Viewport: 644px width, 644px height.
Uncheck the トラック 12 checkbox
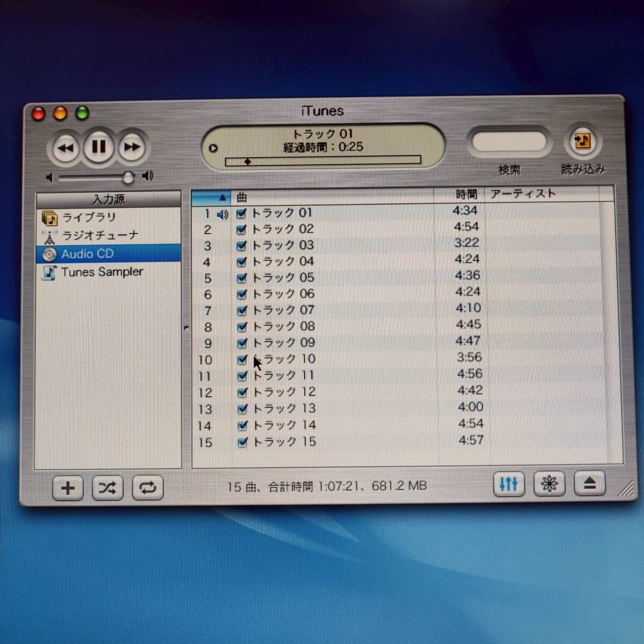click(242, 392)
